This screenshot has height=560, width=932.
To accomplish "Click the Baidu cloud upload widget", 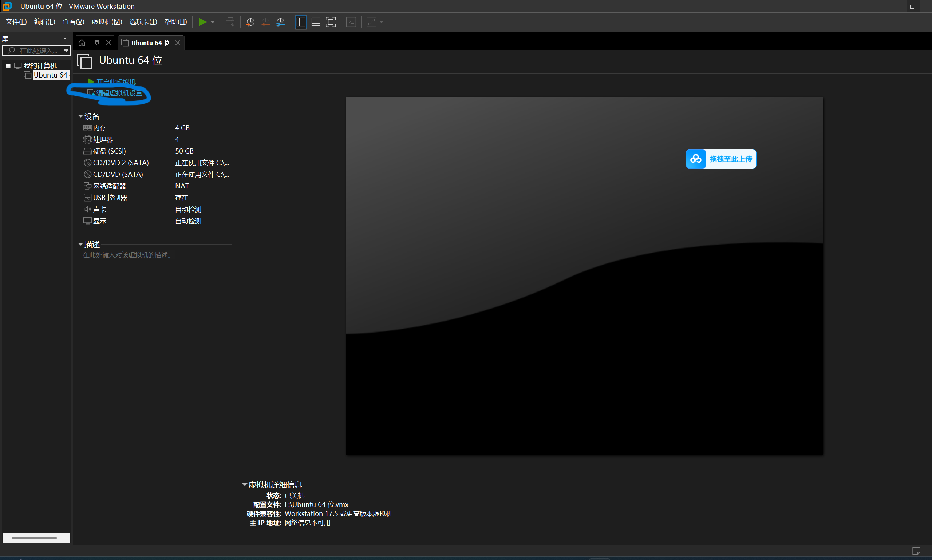I will coord(720,159).
